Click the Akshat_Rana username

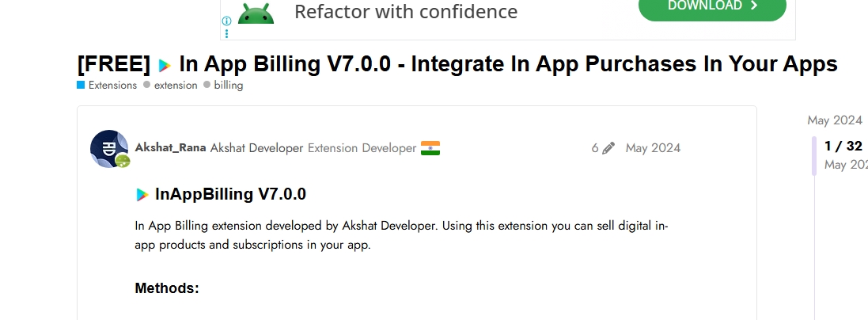170,148
